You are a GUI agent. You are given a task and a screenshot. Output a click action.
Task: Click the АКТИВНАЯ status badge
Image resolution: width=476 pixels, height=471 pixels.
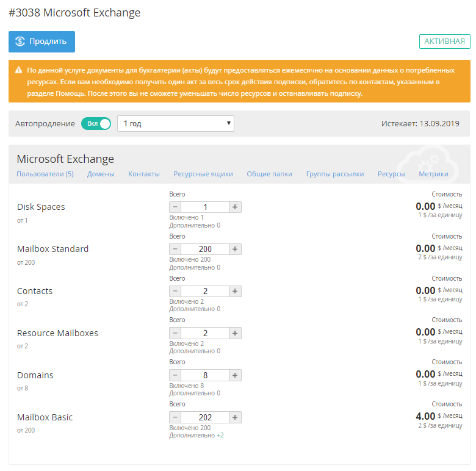point(444,41)
